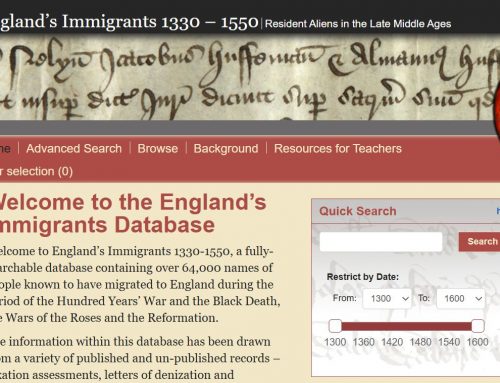Screen dimensions: 500x383
Task: Click the 1540 tick label under slider
Action: tap(449, 342)
